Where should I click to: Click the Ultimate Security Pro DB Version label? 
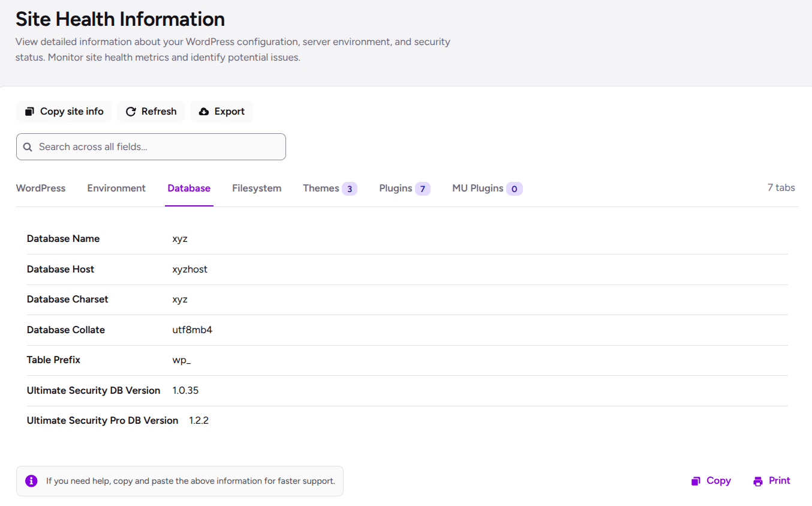tap(103, 421)
